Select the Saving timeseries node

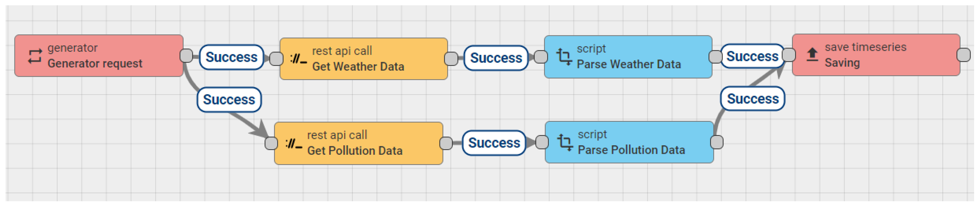pyautogui.click(x=876, y=55)
